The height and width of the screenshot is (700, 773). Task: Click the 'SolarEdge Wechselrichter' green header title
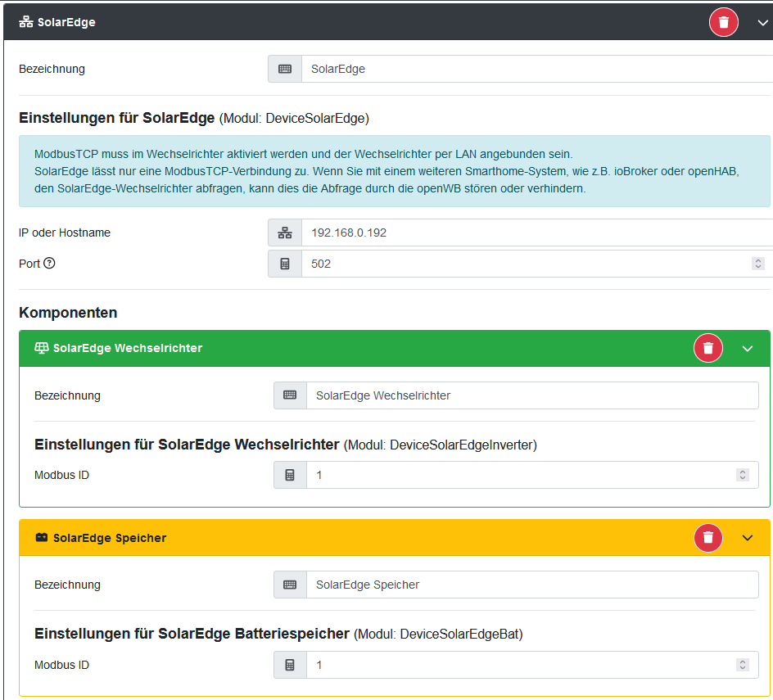(x=128, y=348)
